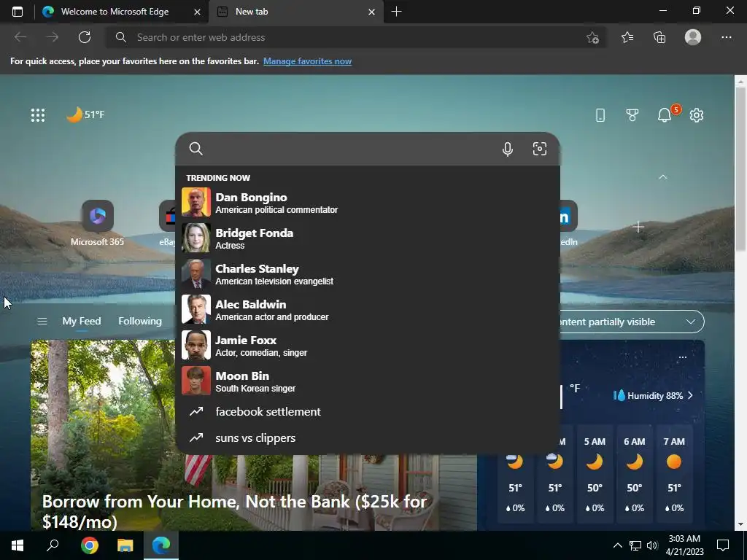747x560 pixels.
Task: Select the Following tab
Action: click(x=140, y=321)
